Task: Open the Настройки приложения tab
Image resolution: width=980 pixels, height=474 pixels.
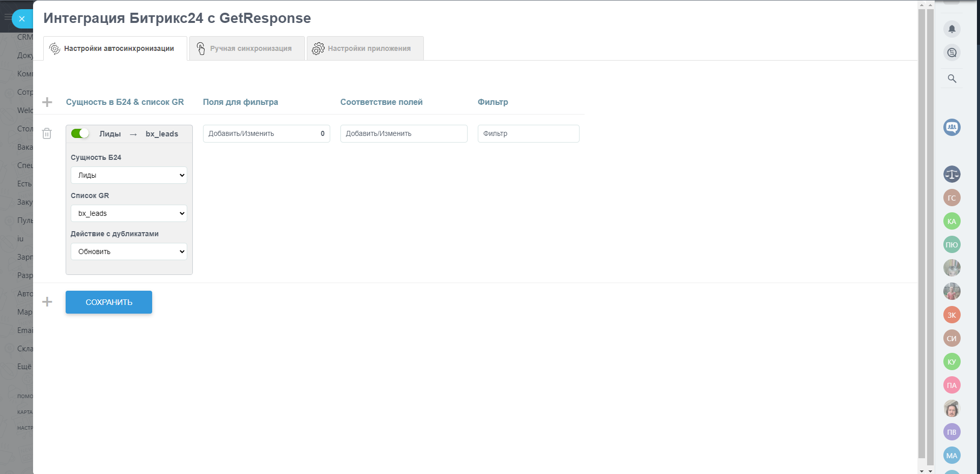Action: tap(365, 48)
